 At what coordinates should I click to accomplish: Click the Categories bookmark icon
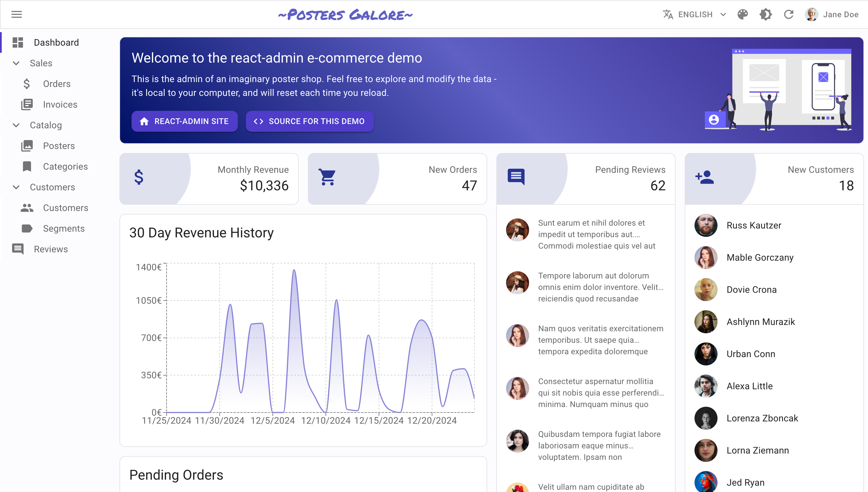click(27, 166)
